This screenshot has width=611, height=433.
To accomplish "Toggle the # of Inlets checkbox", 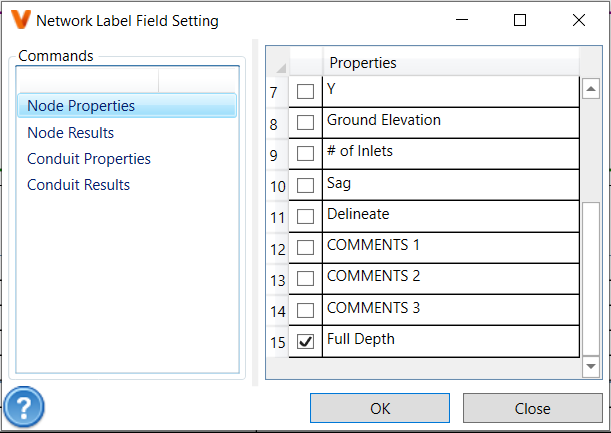I will 306,154.
